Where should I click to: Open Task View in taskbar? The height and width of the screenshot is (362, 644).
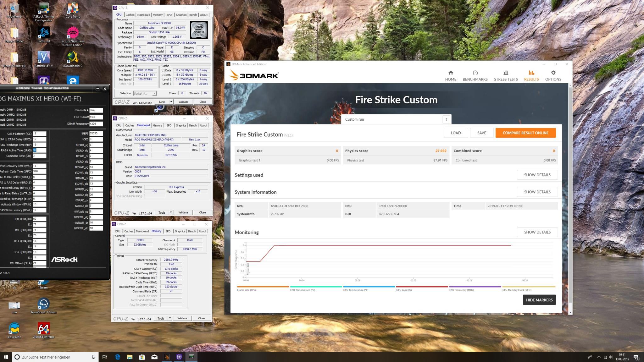click(x=105, y=357)
